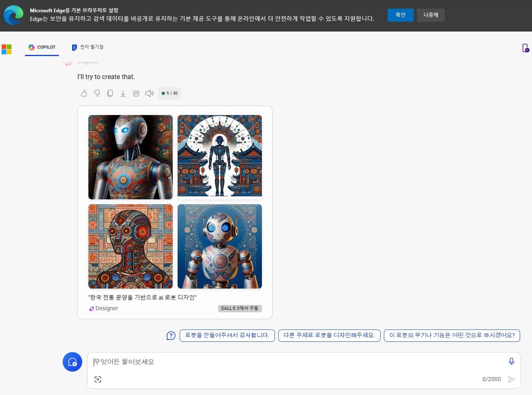532x395 pixels.
Task: Click the Microsoft logo
Action: [7, 49]
